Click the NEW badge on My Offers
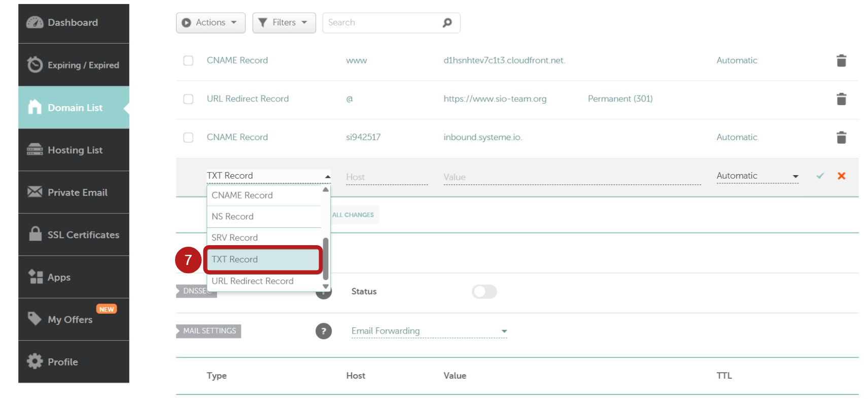This screenshot has width=868, height=399. (107, 309)
